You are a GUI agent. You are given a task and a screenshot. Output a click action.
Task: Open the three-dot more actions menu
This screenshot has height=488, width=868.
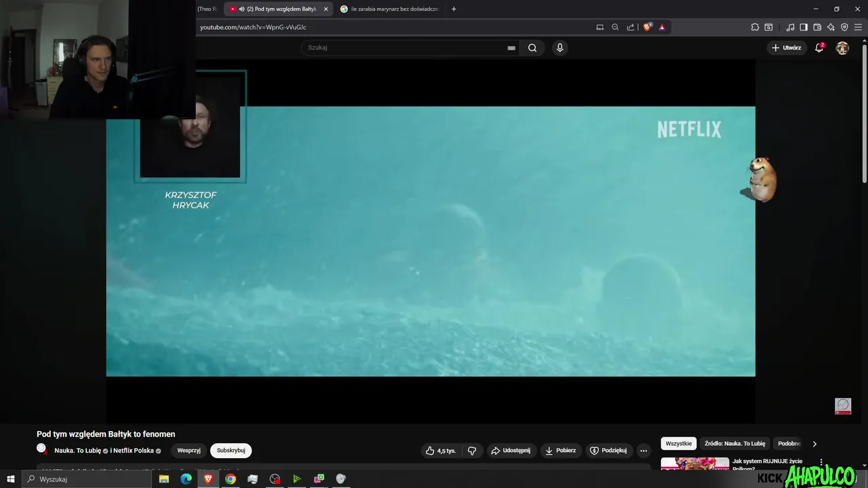(644, 451)
